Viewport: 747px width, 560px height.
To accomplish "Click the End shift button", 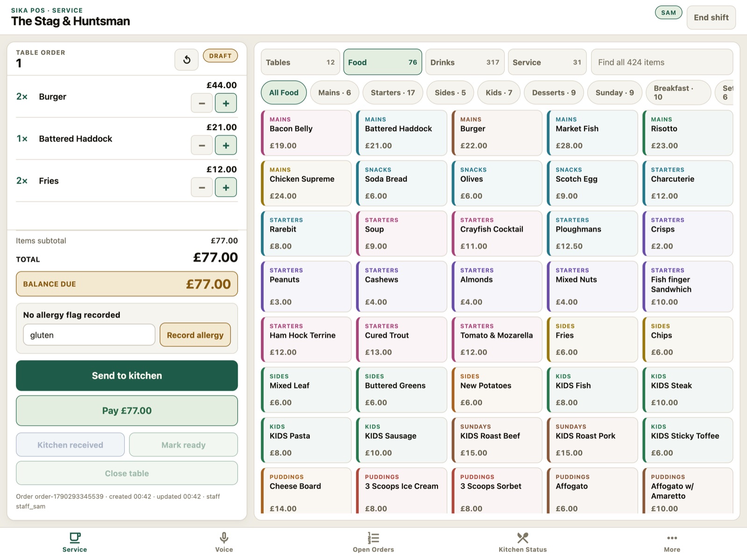I will [711, 17].
